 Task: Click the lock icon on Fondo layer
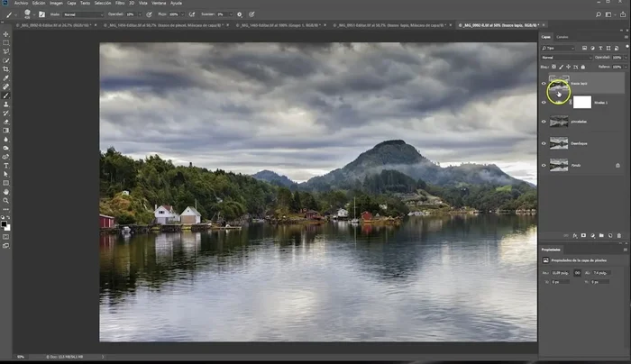pos(617,165)
